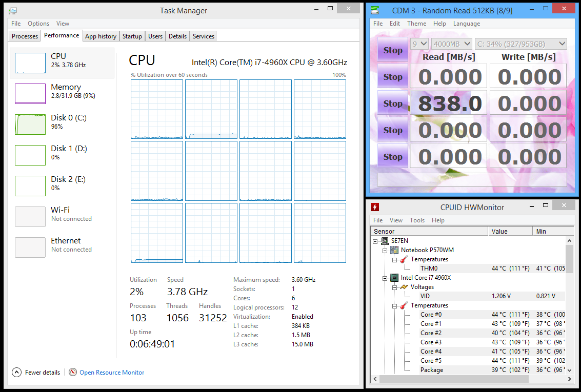Select Disk 1 (D:) in the performance list
Screen dimensions: 581x392
[62, 155]
